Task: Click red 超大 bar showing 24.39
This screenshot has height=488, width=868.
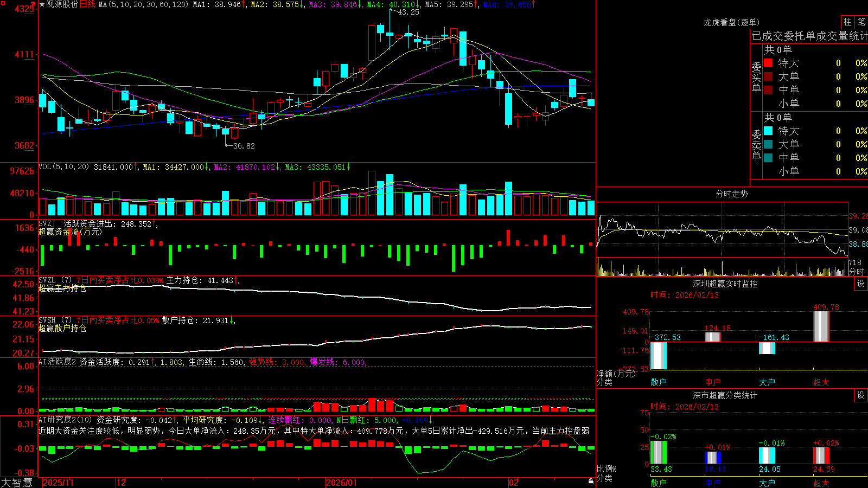Action: 821,455
